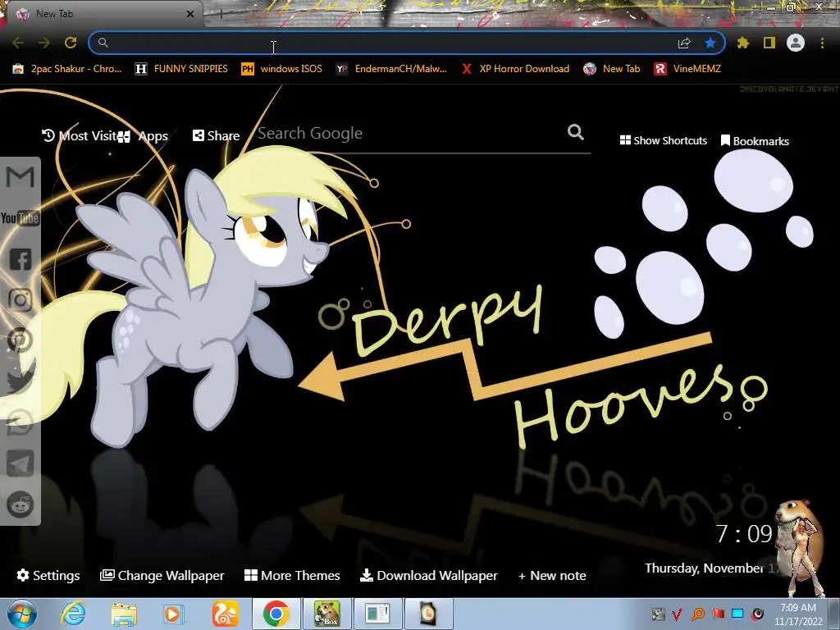
Task: Open the document window in taskbar
Action: click(377, 614)
